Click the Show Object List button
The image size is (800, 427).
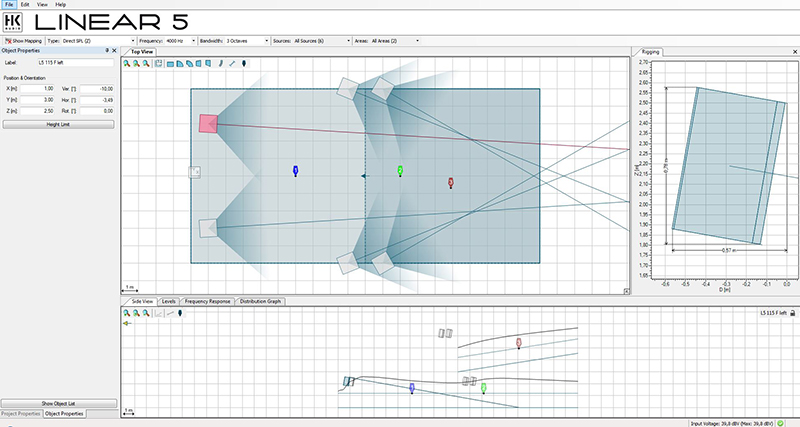59,404
